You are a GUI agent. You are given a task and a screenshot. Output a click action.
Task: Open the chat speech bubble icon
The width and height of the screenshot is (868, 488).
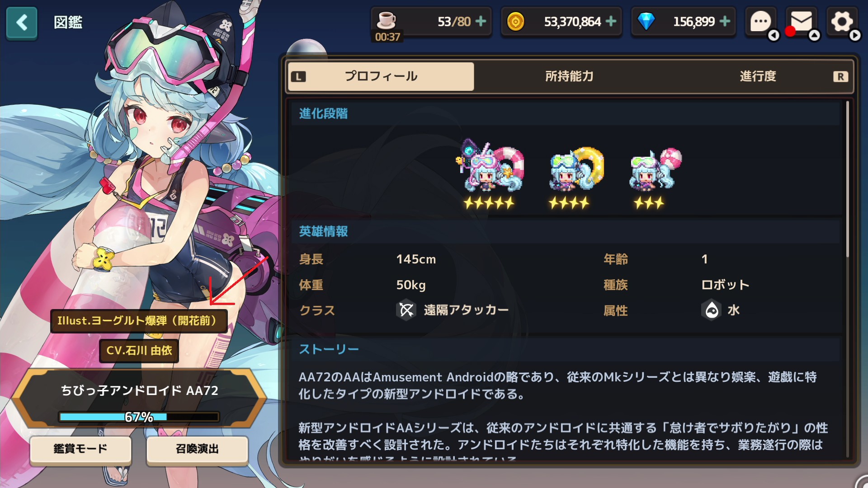(x=760, y=22)
